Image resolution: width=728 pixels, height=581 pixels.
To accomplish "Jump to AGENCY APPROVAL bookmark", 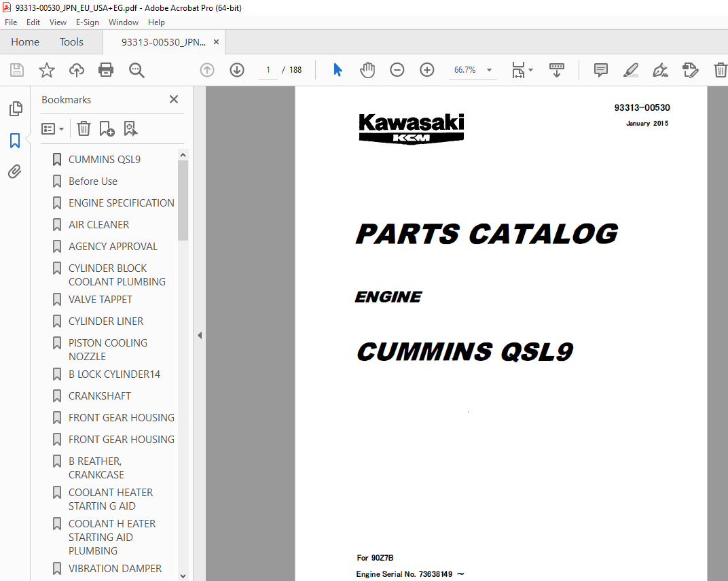I will [x=113, y=247].
